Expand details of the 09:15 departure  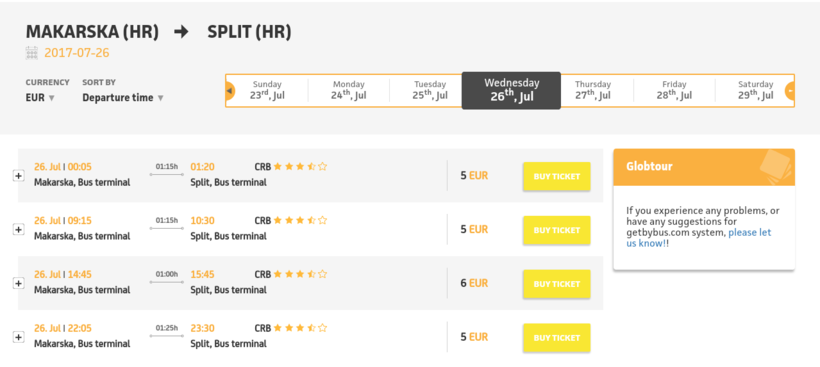(18, 230)
